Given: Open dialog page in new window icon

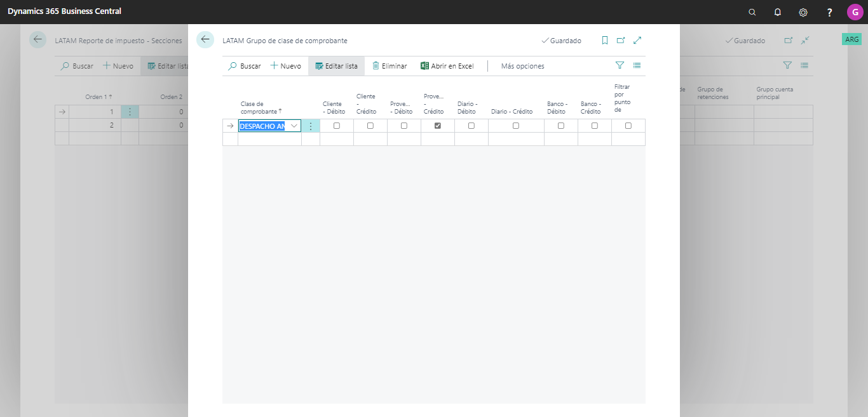Looking at the screenshot, I should point(621,40).
